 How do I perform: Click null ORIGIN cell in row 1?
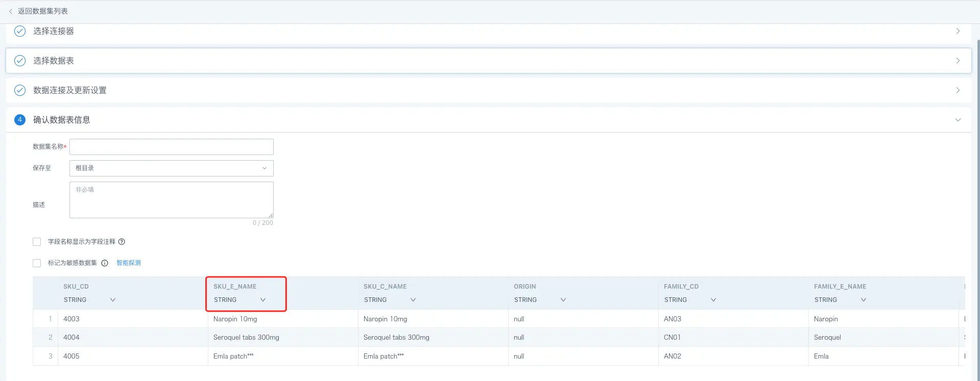pyautogui.click(x=519, y=319)
